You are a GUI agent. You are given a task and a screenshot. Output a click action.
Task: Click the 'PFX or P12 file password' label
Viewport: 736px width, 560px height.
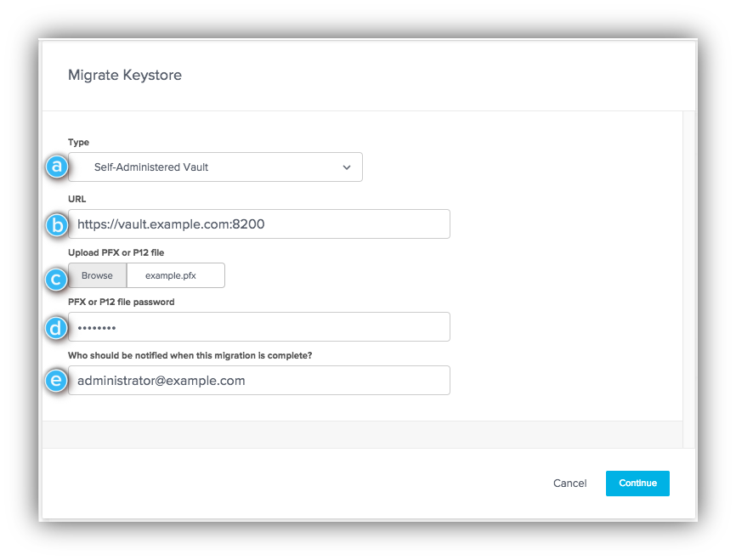click(x=121, y=302)
